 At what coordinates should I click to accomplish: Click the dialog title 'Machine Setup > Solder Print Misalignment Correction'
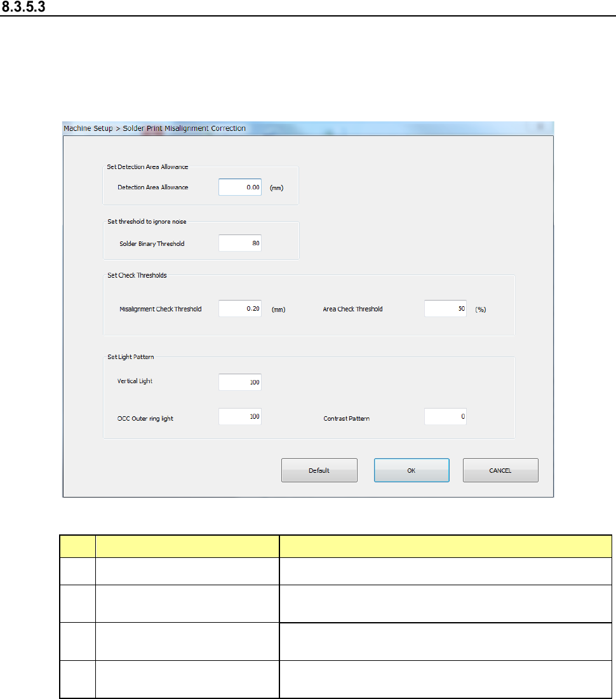[154, 128]
